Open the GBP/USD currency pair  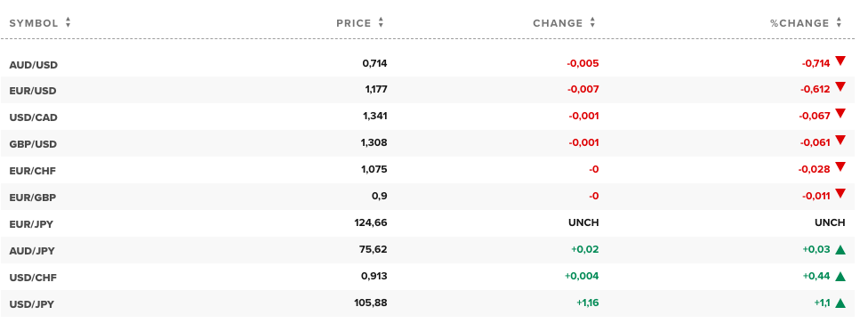pyautogui.click(x=33, y=144)
